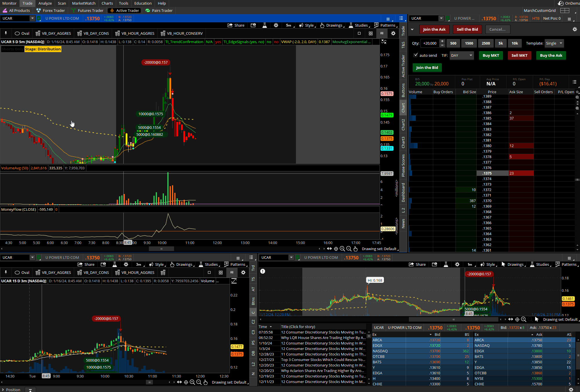Click the pin icon beside Oval drawing set
This screenshot has width=580, height=392.
click(x=6, y=33)
